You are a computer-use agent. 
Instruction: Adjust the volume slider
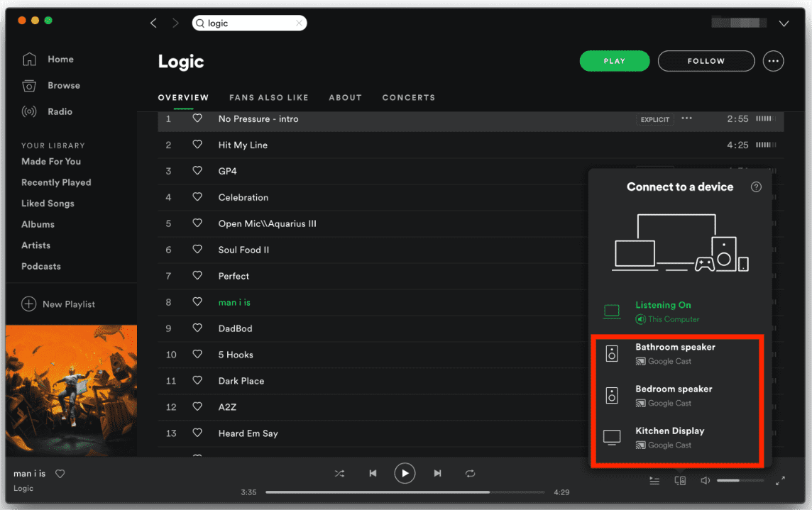[x=740, y=481]
